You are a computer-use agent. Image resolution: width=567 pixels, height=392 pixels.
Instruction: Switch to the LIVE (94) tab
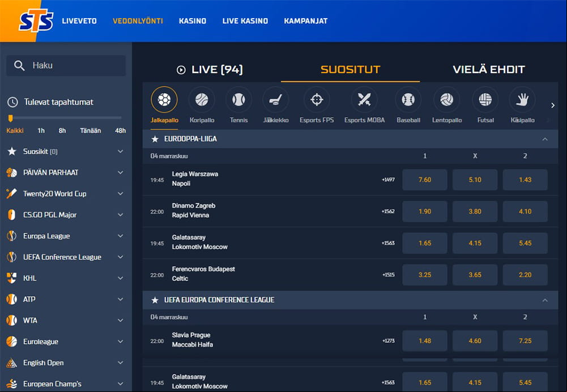(x=210, y=70)
